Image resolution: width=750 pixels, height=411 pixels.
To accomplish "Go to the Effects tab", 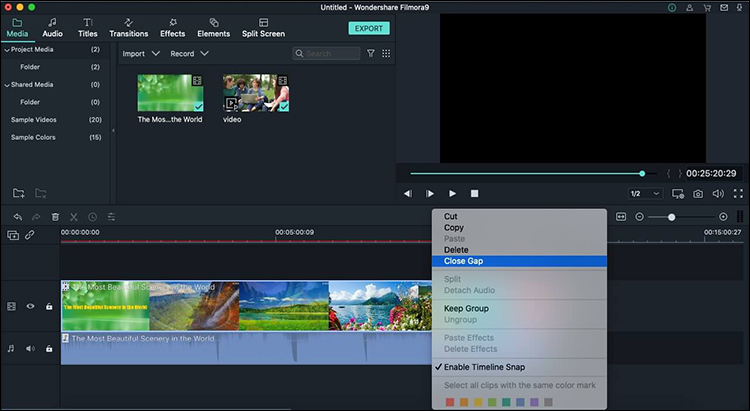I will coord(172,28).
